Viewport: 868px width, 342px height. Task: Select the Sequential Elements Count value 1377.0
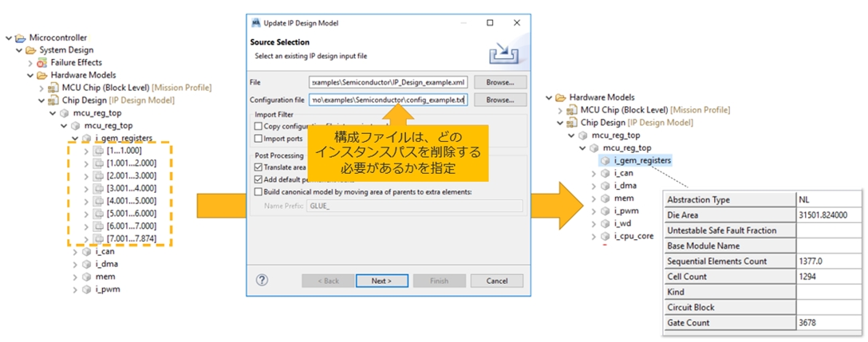(811, 261)
